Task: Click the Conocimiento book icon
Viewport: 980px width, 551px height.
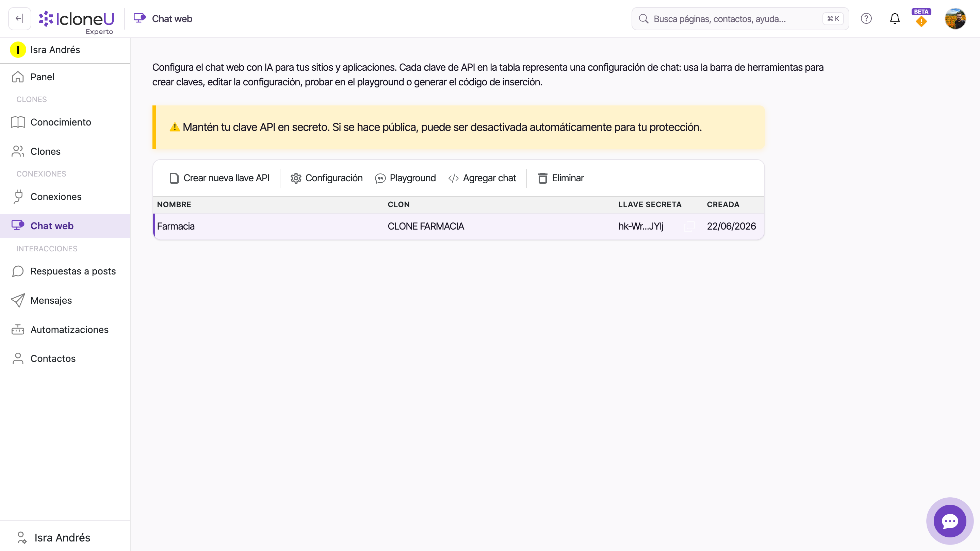Action: 18,122
